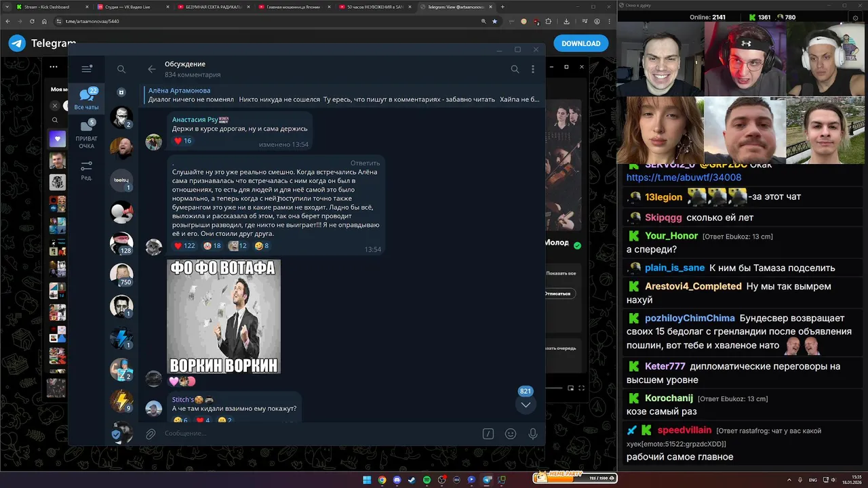868x488 pixels.
Task: Open browser extensions puzzle icon
Action: (x=549, y=21)
